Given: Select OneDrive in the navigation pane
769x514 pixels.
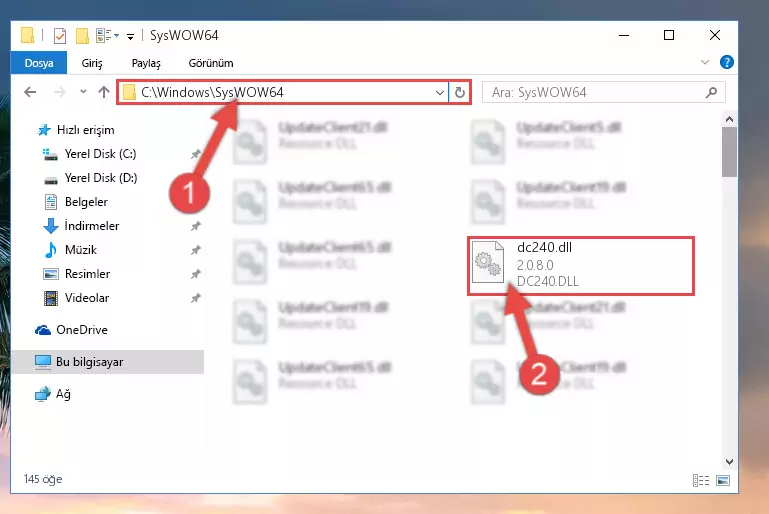Looking at the screenshot, I should [81, 330].
